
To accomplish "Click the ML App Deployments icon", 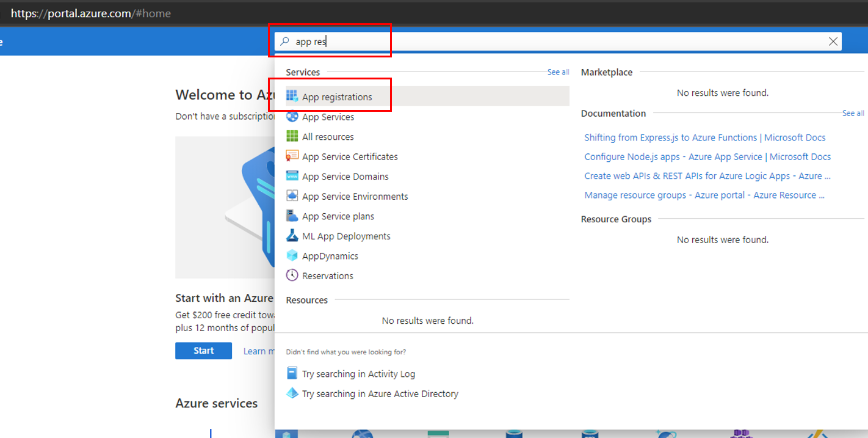I will [292, 235].
